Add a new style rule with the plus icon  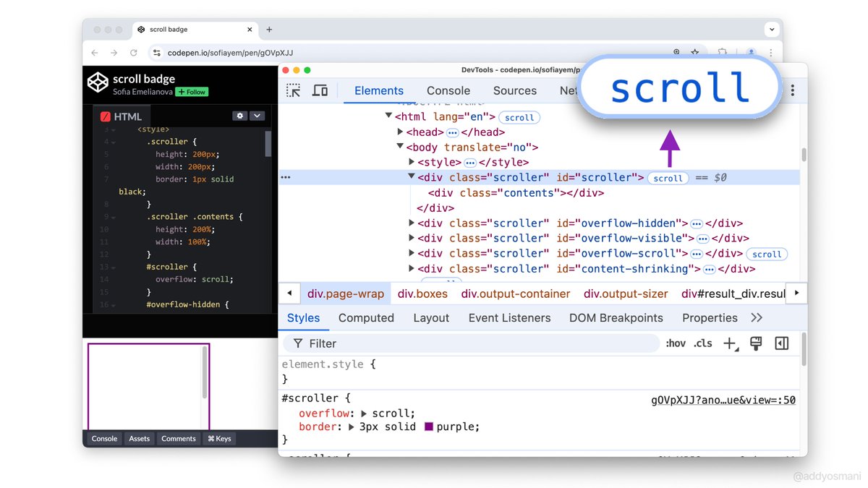click(730, 343)
